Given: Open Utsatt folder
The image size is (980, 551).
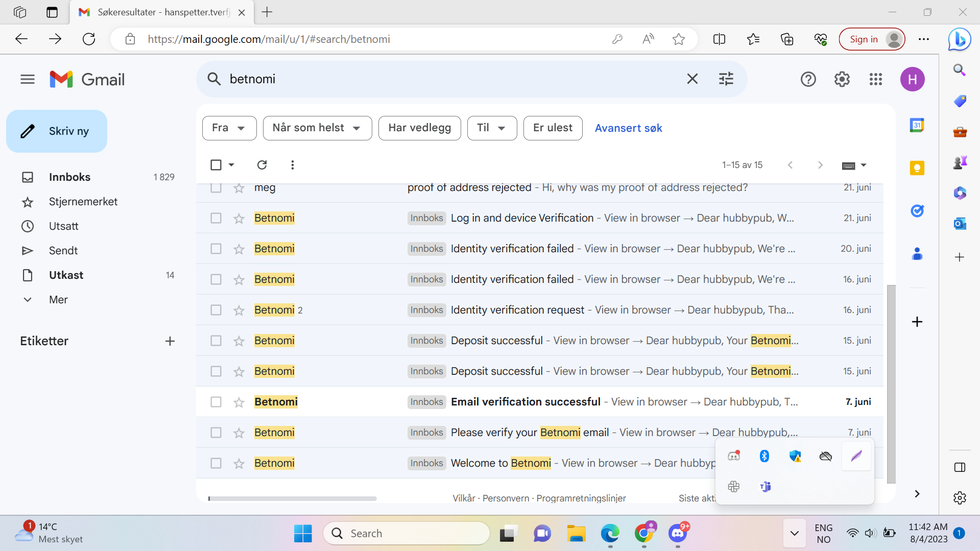Looking at the screenshot, I should pyautogui.click(x=63, y=226).
